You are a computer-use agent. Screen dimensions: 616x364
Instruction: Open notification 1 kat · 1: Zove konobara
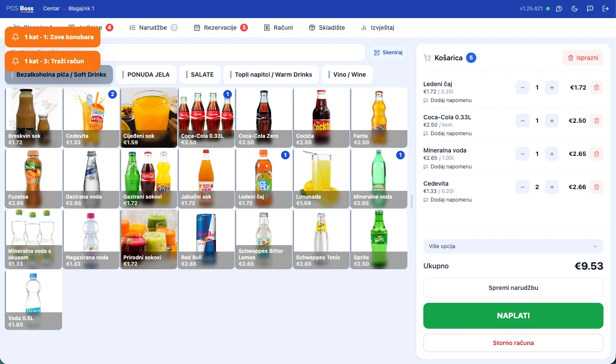coord(53,37)
